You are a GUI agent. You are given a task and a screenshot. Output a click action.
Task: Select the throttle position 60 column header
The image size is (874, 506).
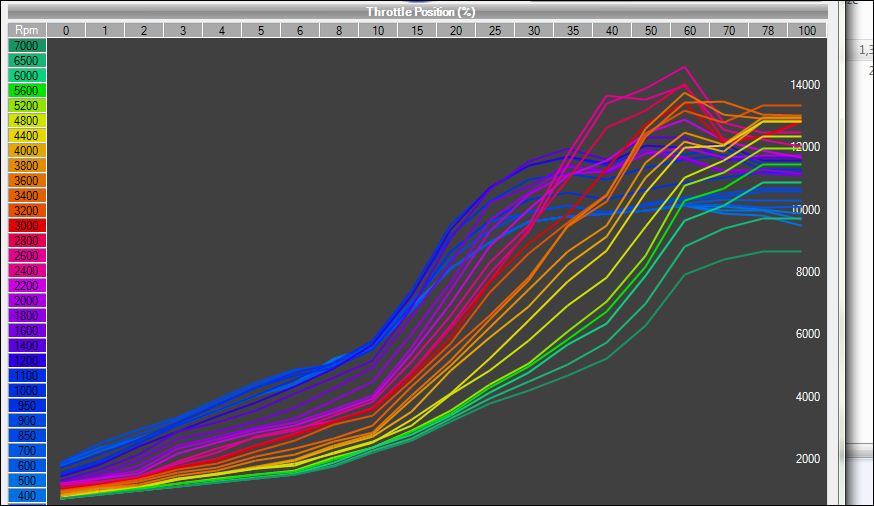coord(690,31)
